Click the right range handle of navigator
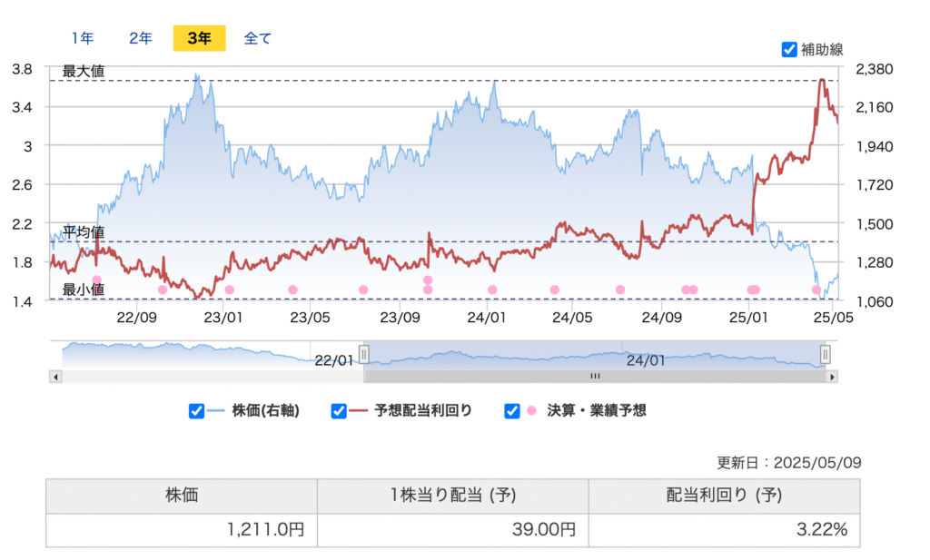This screenshot has height=560, width=930. coord(825,354)
